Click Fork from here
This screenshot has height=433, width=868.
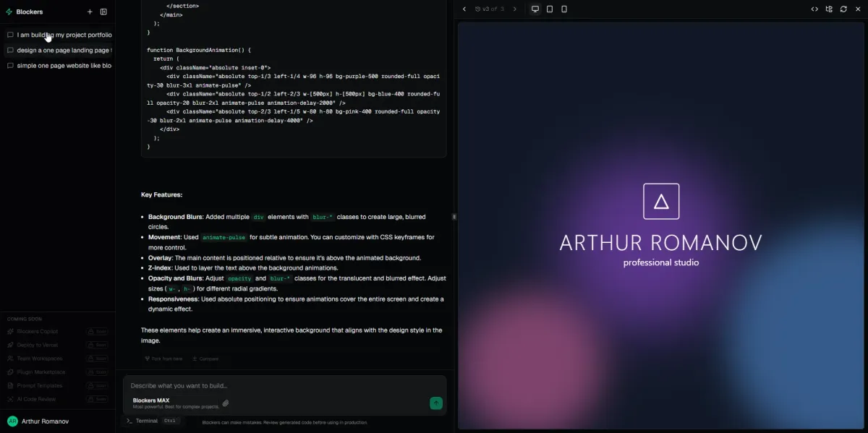pos(163,359)
